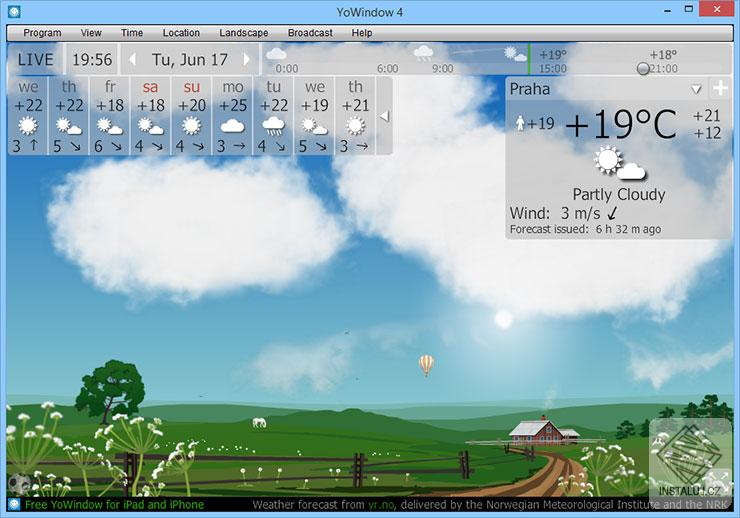Click the hot air balloon in landscape

point(426,365)
